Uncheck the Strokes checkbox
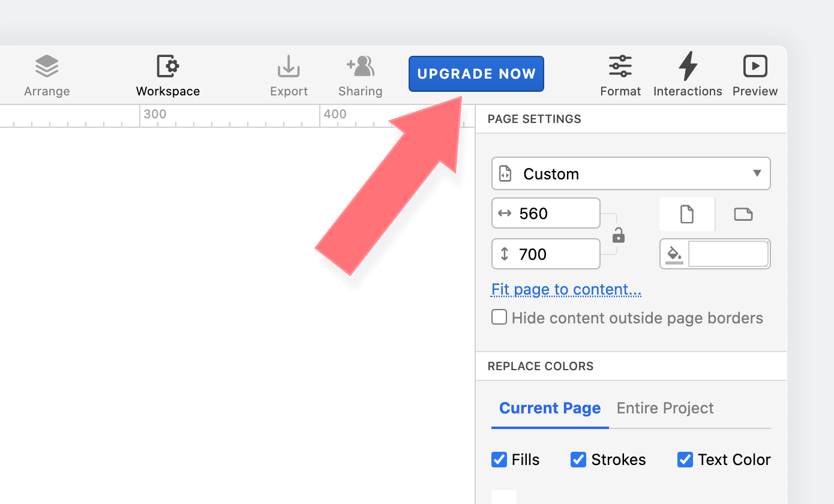This screenshot has height=504, width=834. tap(578, 460)
